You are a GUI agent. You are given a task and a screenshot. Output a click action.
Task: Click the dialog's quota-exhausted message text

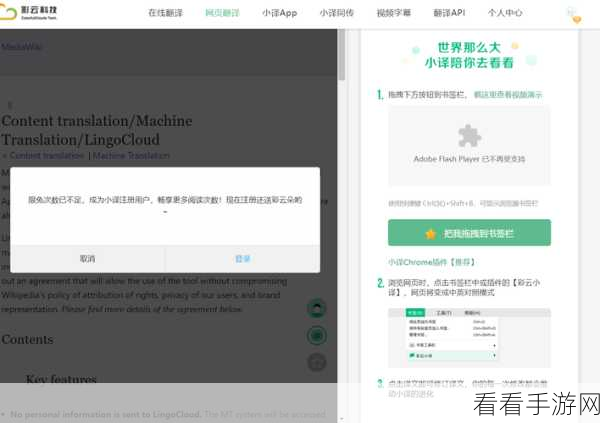pos(165,200)
